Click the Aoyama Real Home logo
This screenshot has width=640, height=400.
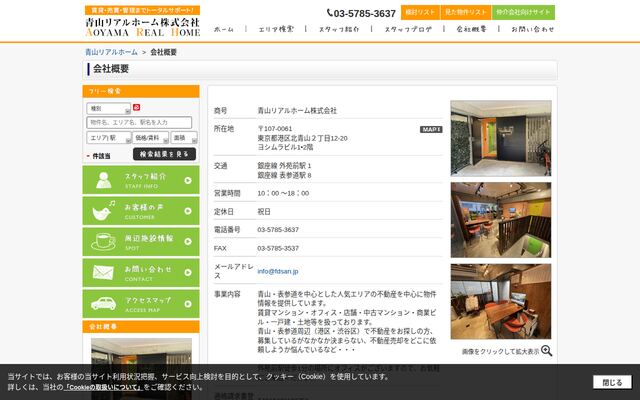142,21
